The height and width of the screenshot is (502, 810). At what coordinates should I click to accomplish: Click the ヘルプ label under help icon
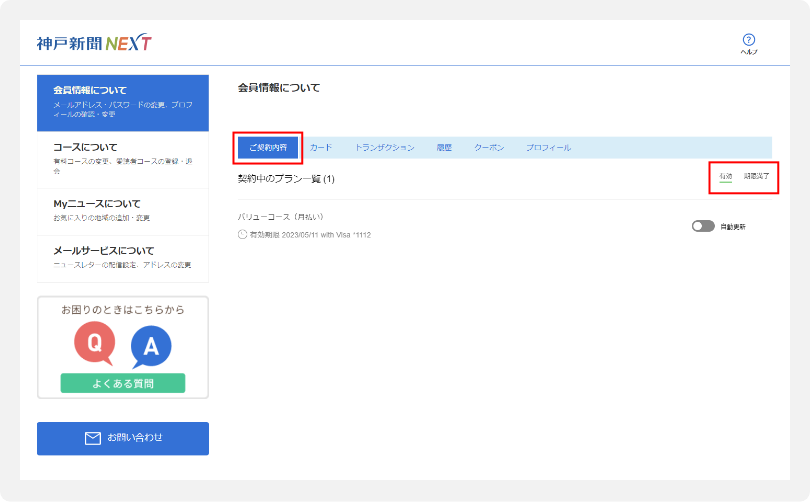click(x=749, y=52)
